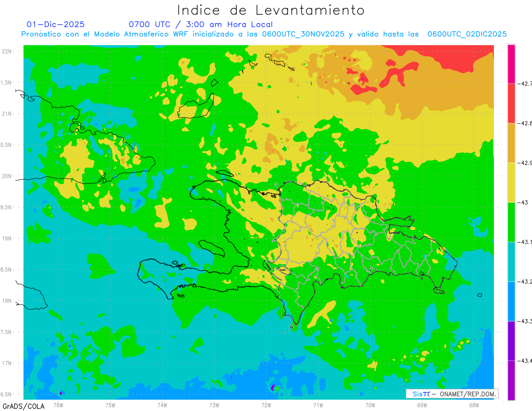This screenshot has height=411, width=532.
Task: Click the -43.3 legend value
Action: coord(524,321)
